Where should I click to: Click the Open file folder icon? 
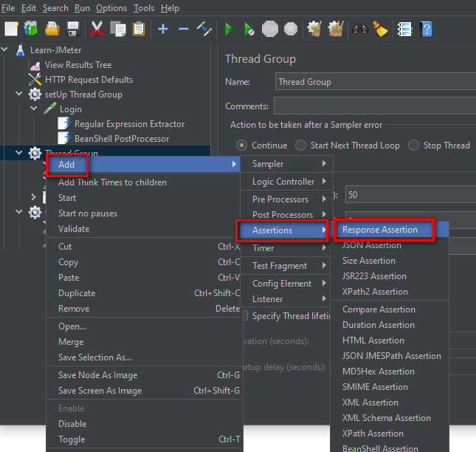tap(52, 29)
